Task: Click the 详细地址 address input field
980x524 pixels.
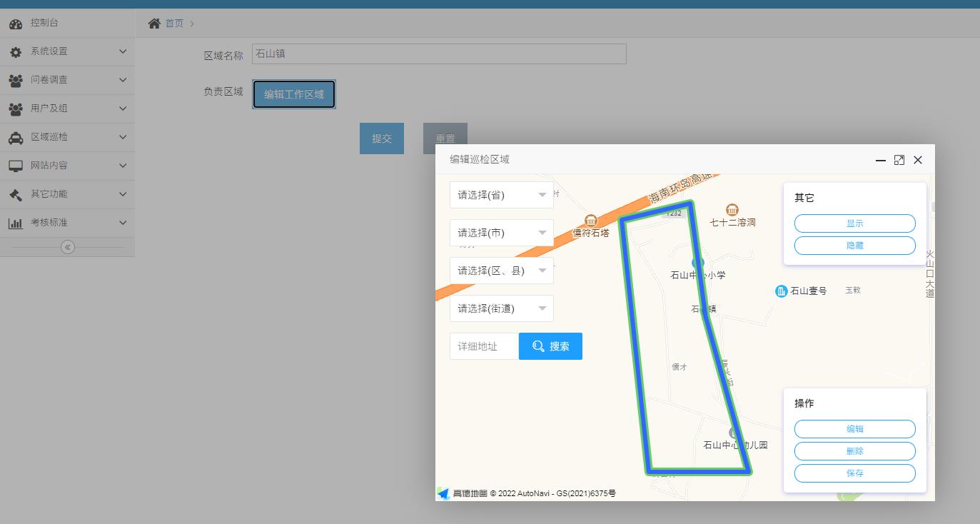Action: click(484, 346)
